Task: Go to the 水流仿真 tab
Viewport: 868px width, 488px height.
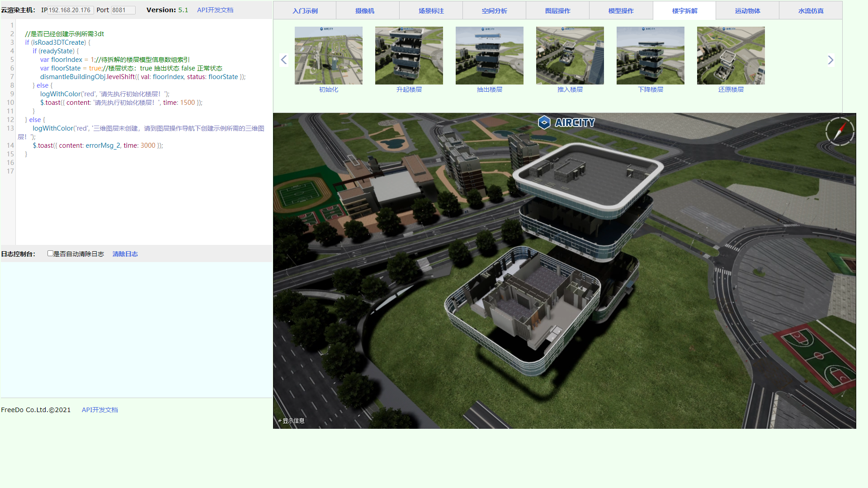Action: tap(811, 10)
